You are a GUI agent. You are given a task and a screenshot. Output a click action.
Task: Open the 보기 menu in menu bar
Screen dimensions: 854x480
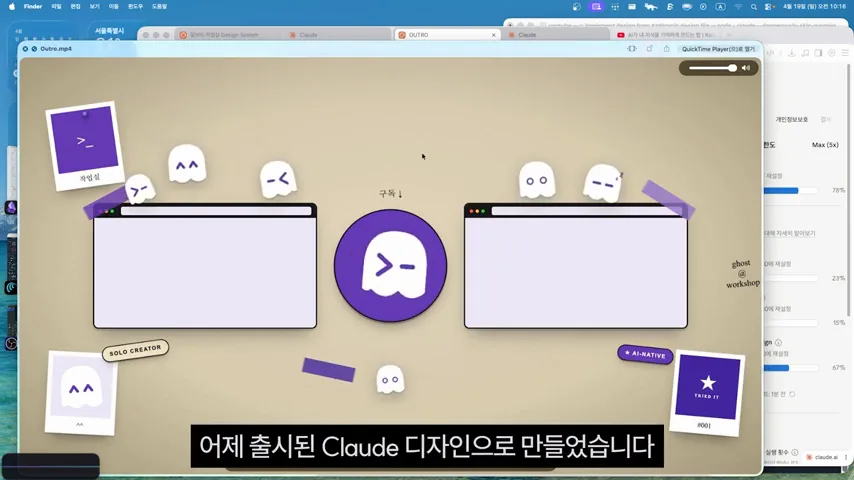[x=94, y=7]
